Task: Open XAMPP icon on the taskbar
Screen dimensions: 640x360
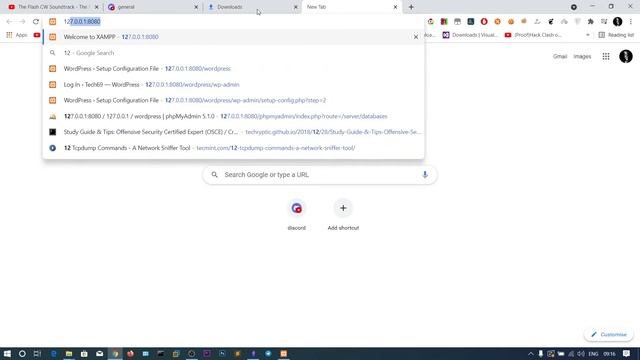Action: (x=284, y=353)
